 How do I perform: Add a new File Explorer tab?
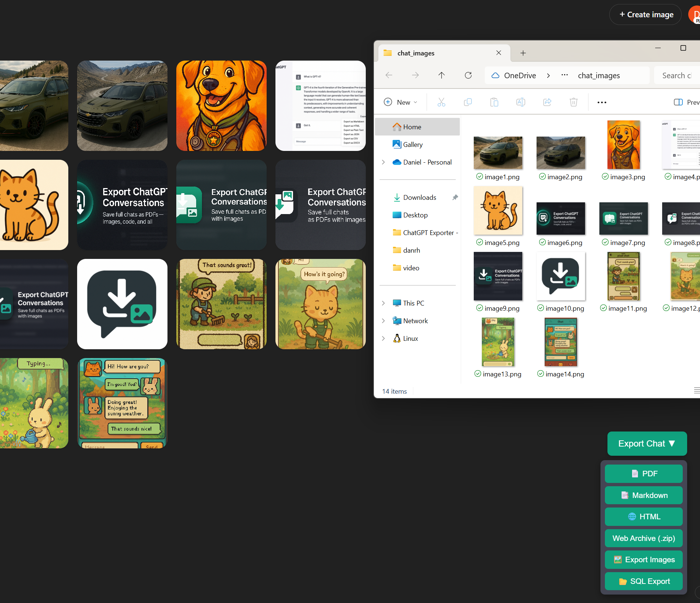pos(523,53)
